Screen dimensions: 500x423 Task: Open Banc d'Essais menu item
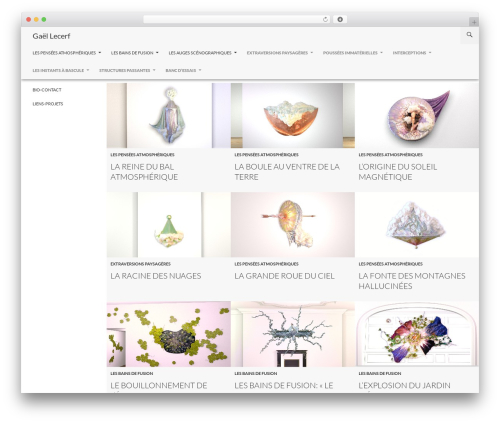pyautogui.click(x=181, y=70)
